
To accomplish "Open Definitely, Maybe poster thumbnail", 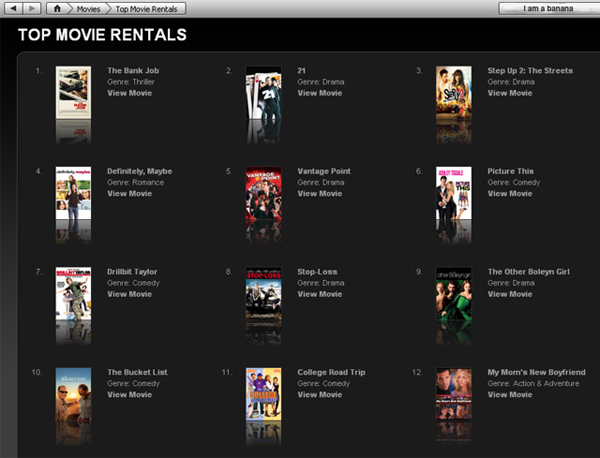I will click(73, 193).
